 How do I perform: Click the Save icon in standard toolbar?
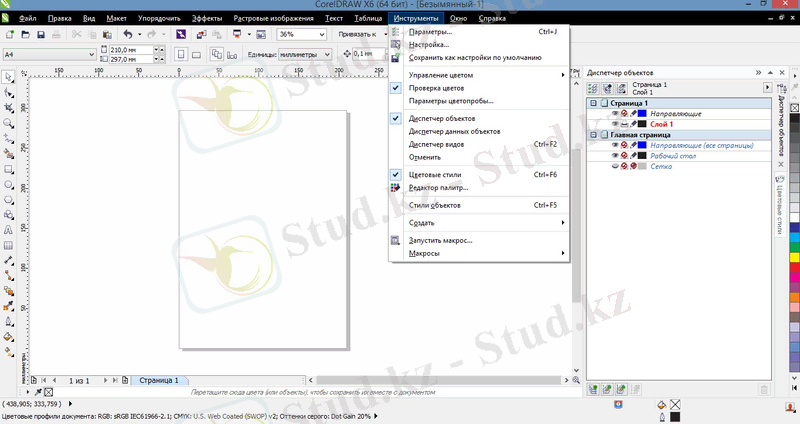click(39, 34)
